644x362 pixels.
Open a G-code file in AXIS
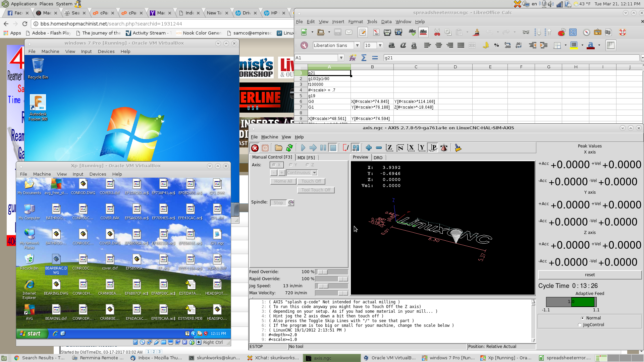[x=278, y=148]
